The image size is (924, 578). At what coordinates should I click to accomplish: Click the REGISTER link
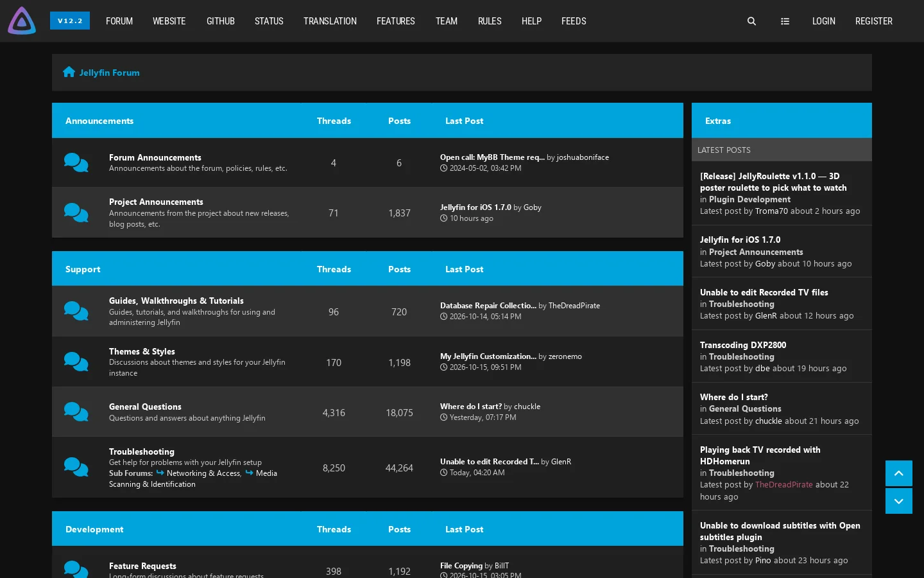click(x=874, y=21)
